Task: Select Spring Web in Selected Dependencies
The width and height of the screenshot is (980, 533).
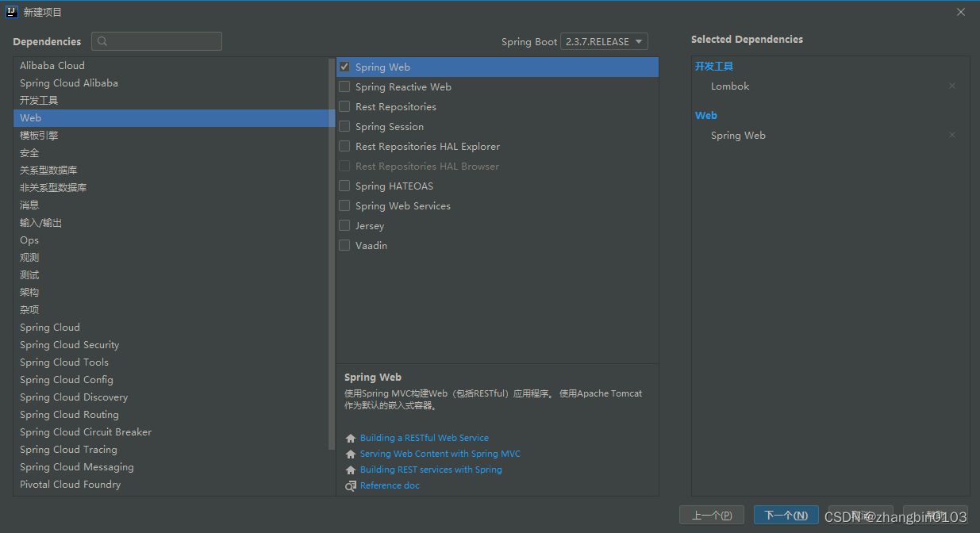Action: pos(738,135)
